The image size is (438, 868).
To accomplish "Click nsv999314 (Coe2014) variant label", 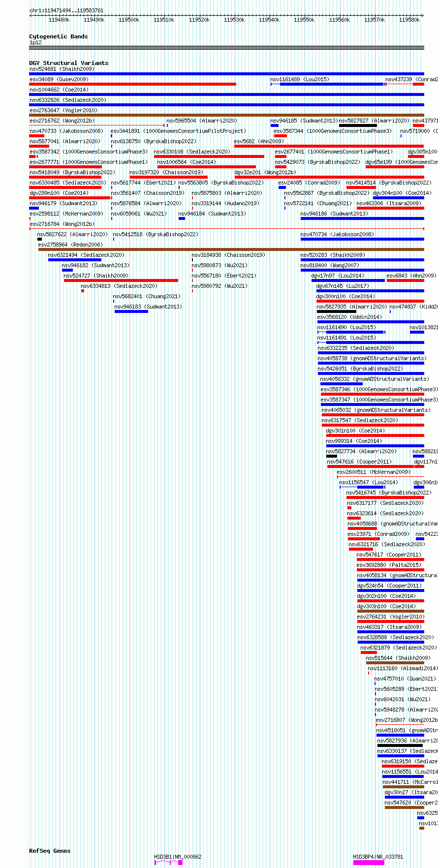I will (x=354, y=441).
